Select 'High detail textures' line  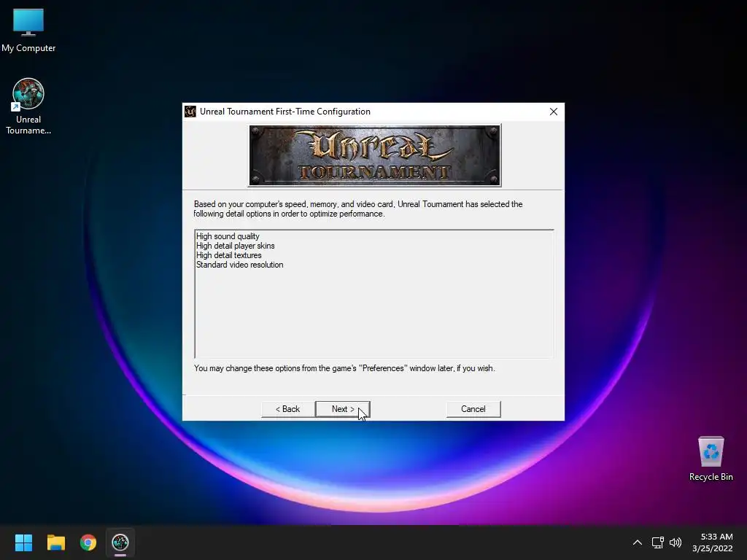[x=228, y=255]
